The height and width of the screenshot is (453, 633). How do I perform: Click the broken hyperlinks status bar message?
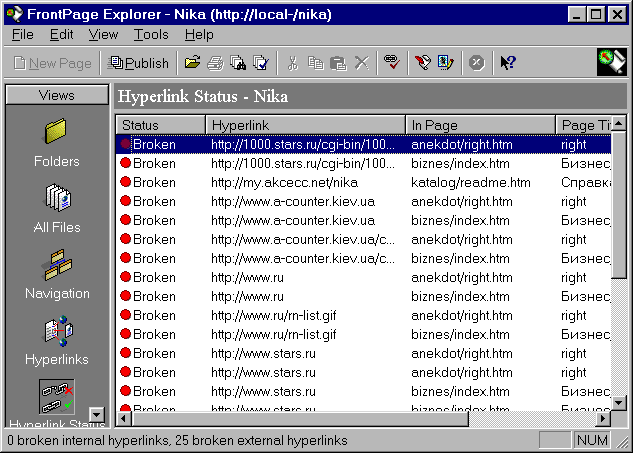tap(177, 440)
